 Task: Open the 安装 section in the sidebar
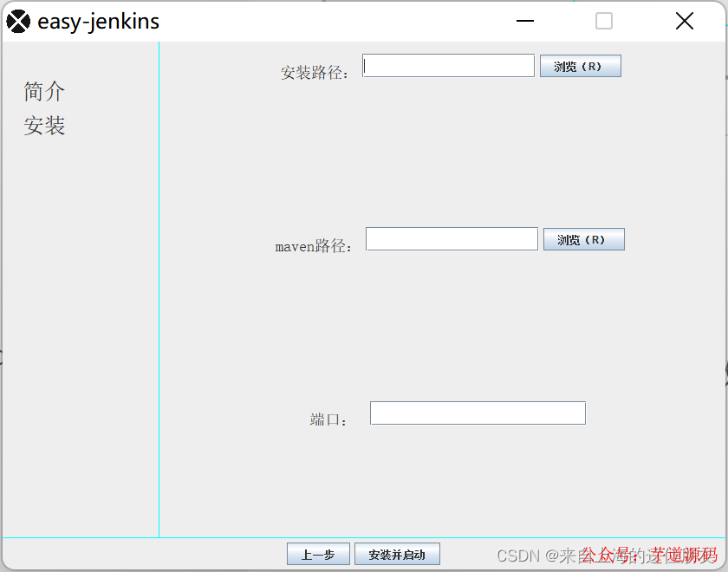point(43,125)
